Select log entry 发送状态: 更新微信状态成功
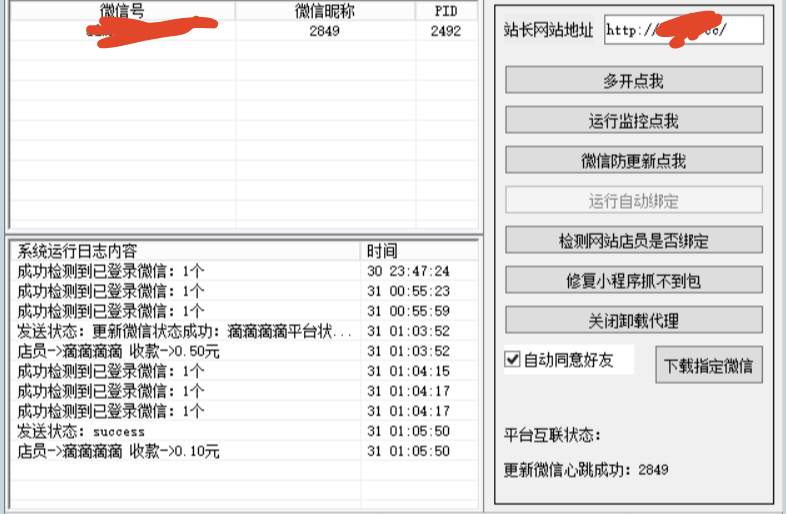 (244, 331)
